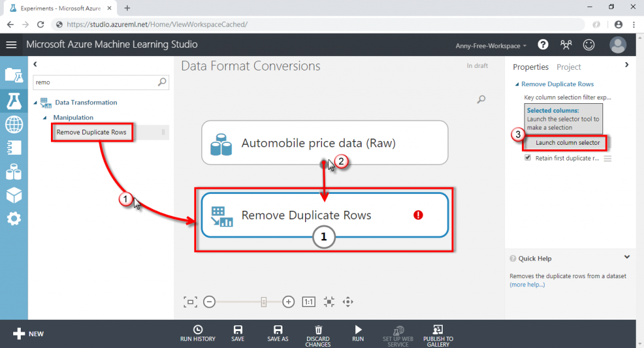
Task: Open the Anny-Free-Workspace dropdown
Action: click(x=491, y=45)
